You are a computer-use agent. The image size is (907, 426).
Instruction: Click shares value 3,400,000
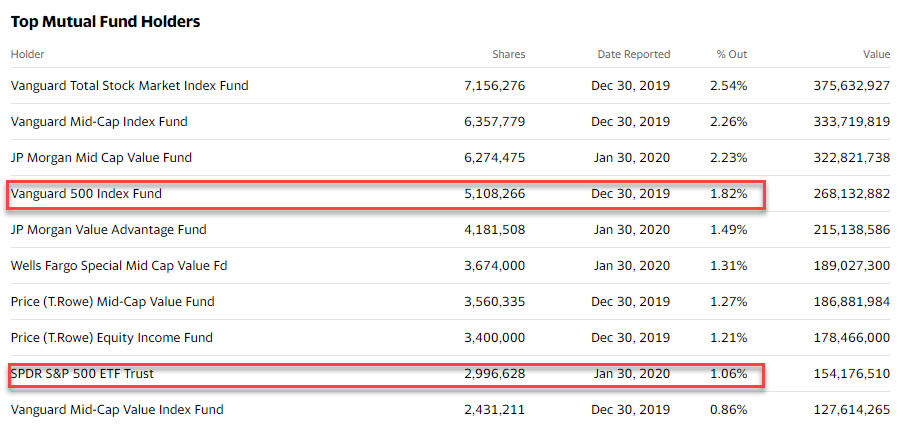coord(495,337)
